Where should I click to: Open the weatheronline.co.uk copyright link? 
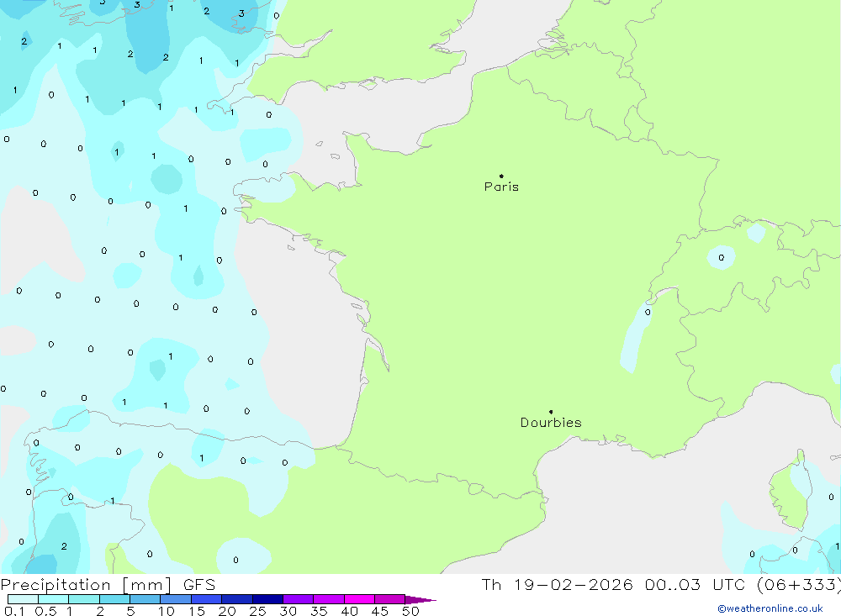tap(770, 608)
